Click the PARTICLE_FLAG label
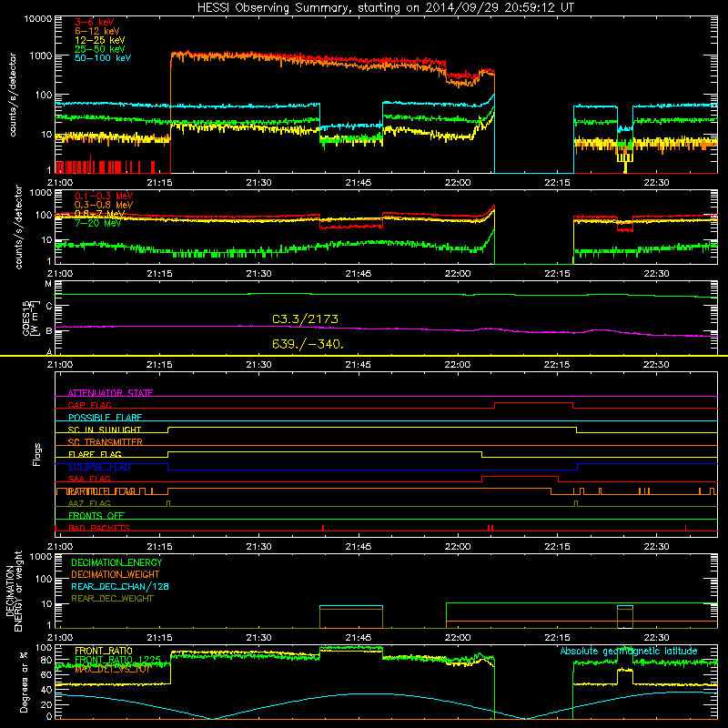 point(102,491)
